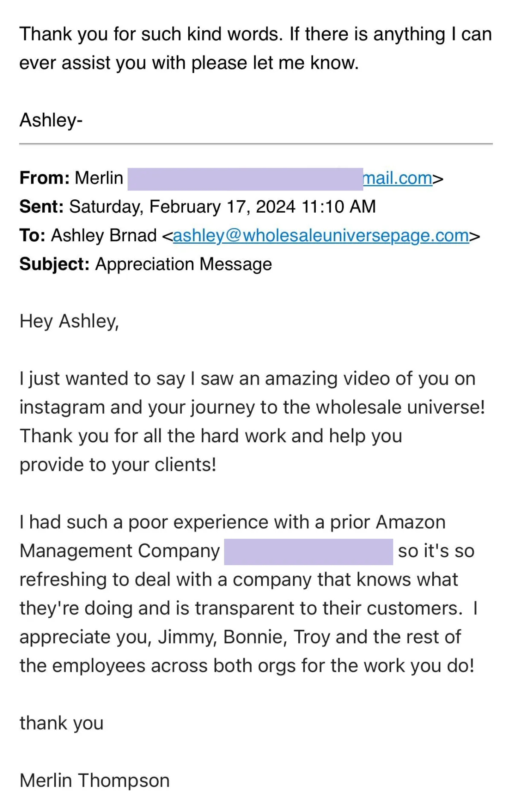
Task: Click the "provide to your clients!" line
Action: pos(118,465)
